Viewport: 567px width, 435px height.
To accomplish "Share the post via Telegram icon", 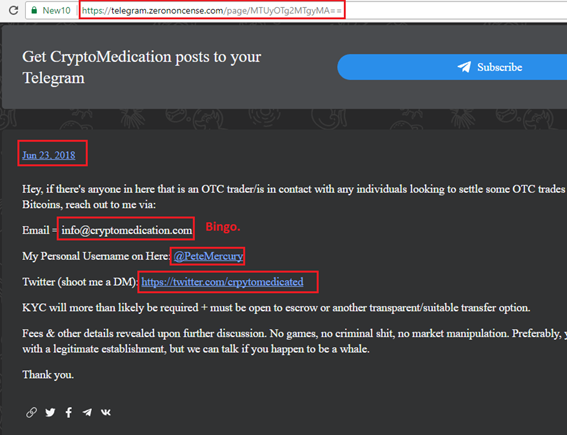I will point(87,412).
